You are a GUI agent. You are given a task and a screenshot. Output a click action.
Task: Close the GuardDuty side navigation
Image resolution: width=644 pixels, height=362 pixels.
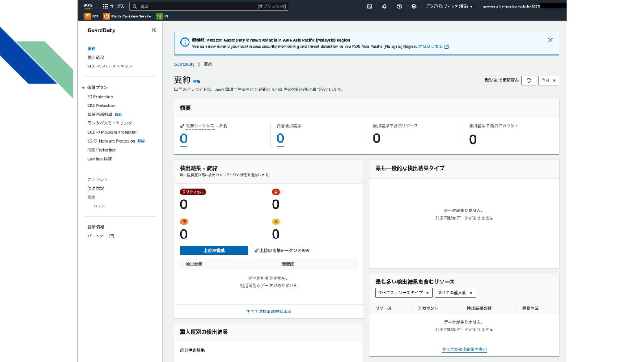154,30
